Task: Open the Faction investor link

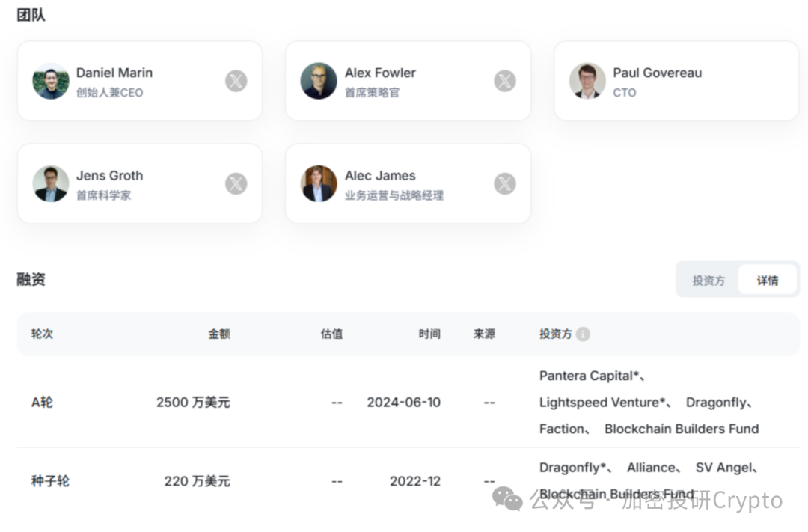Action: pyautogui.click(x=562, y=429)
